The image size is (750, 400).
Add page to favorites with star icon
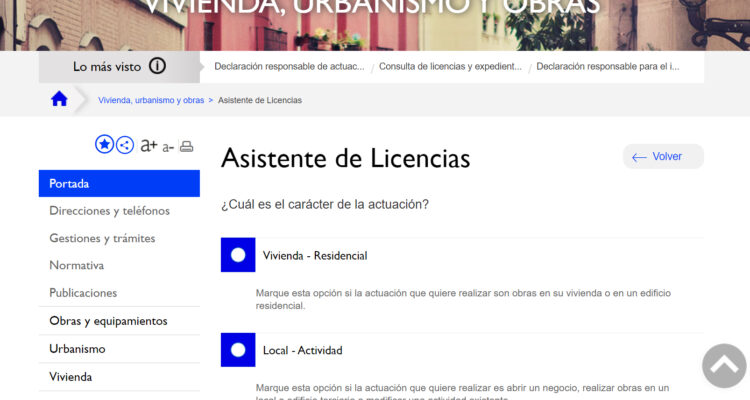click(x=104, y=145)
